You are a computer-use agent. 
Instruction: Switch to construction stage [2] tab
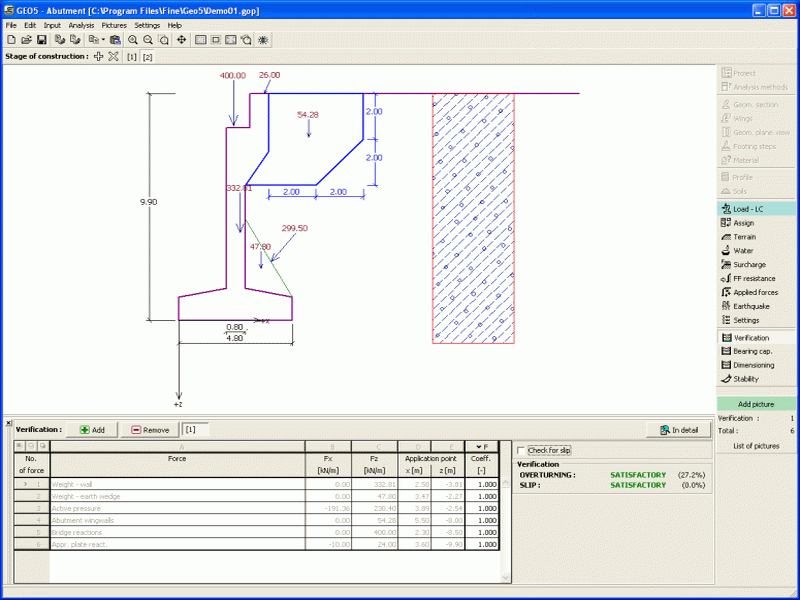146,56
